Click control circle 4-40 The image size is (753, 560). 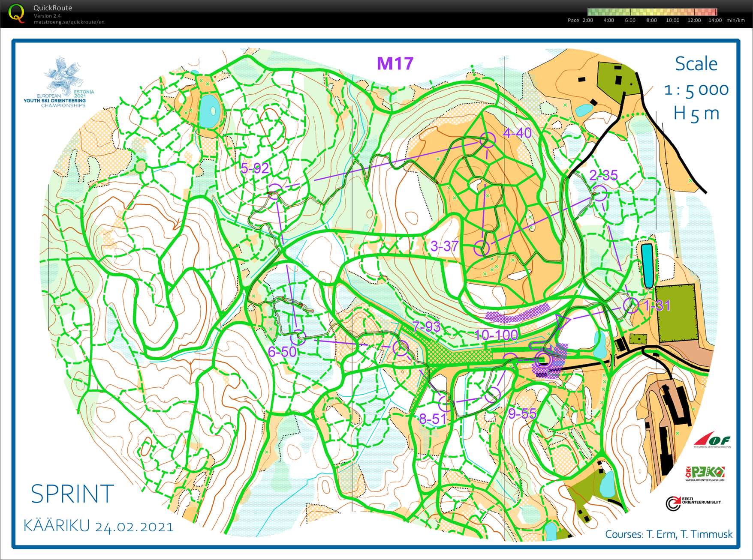coord(488,139)
